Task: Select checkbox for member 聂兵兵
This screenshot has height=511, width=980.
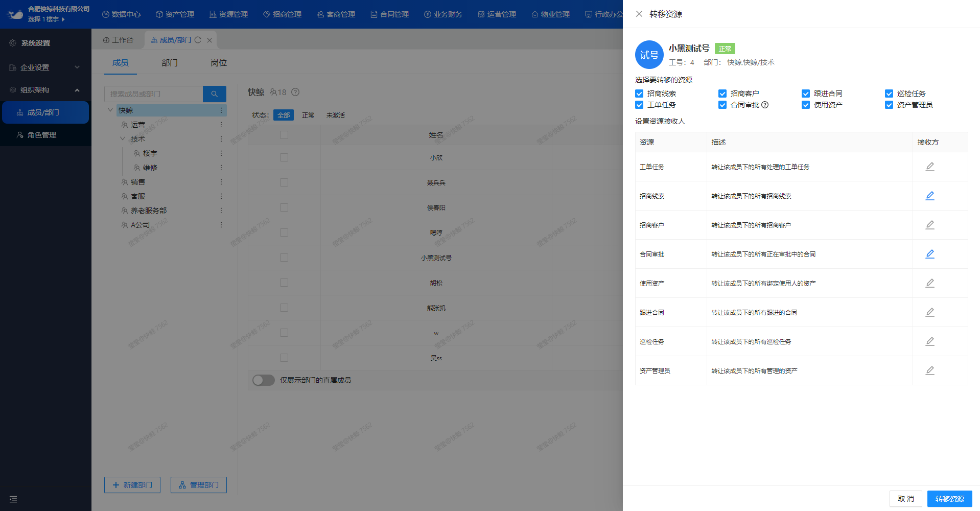Action: (284, 182)
